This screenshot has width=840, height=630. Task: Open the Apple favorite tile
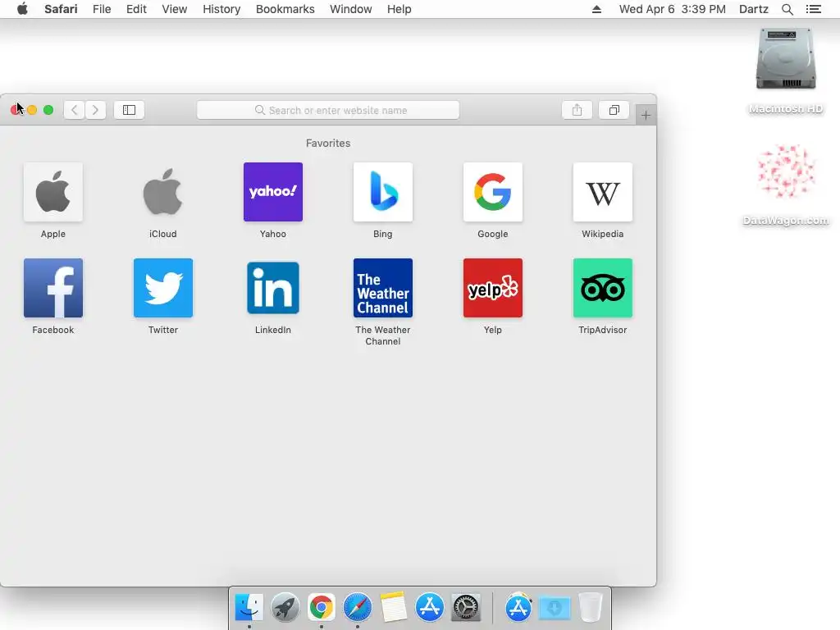[x=53, y=192]
